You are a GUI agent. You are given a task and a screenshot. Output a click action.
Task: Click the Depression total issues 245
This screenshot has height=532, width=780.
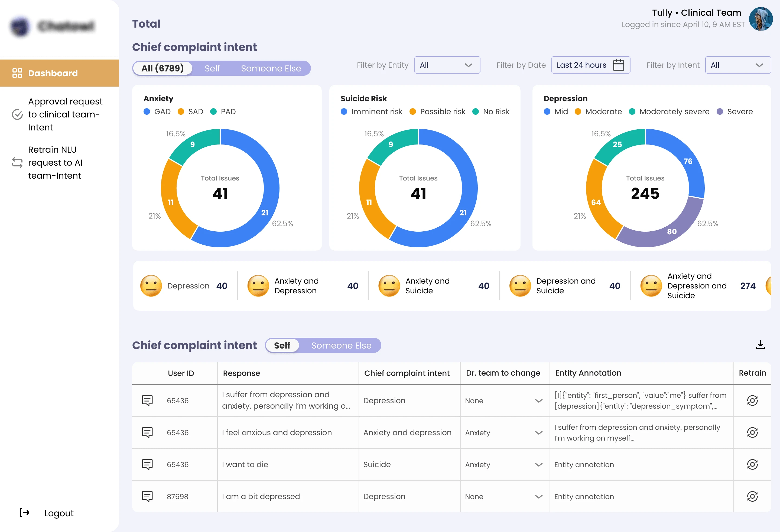tap(645, 193)
